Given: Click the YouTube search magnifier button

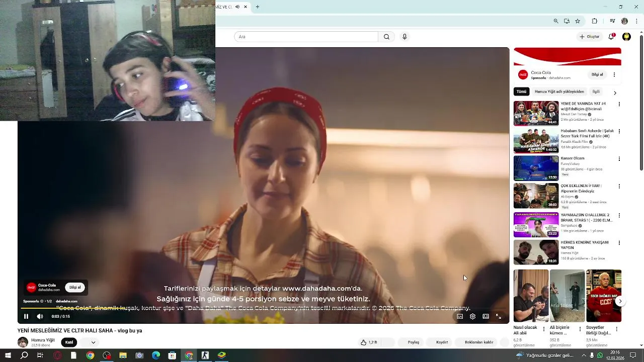Looking at the screenshot, I should 386,37.
